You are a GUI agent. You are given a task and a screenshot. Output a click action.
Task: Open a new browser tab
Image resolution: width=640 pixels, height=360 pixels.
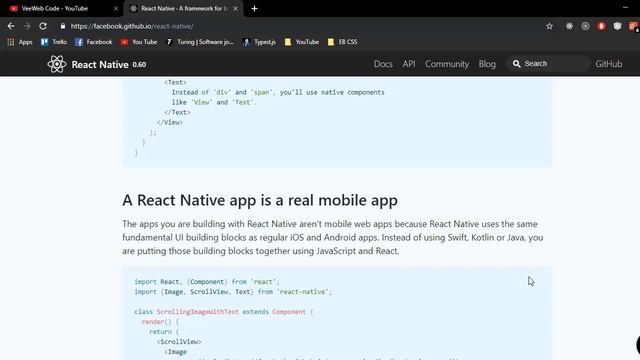[x=254, y=9]
